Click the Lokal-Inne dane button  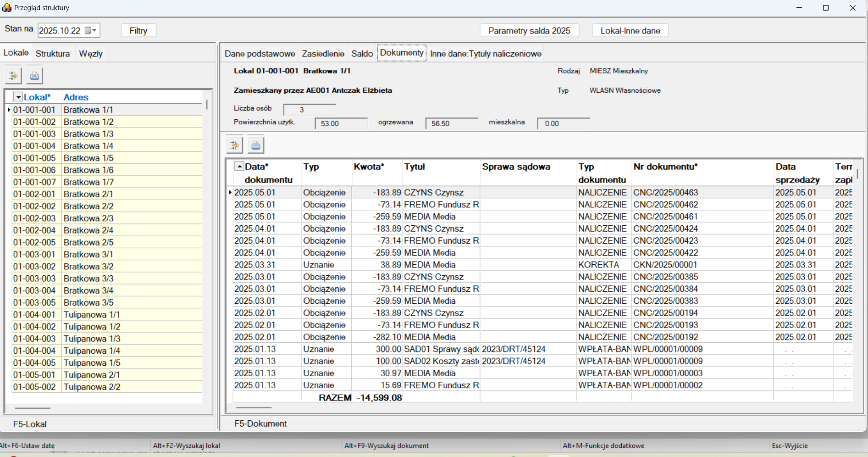point(630,31)
